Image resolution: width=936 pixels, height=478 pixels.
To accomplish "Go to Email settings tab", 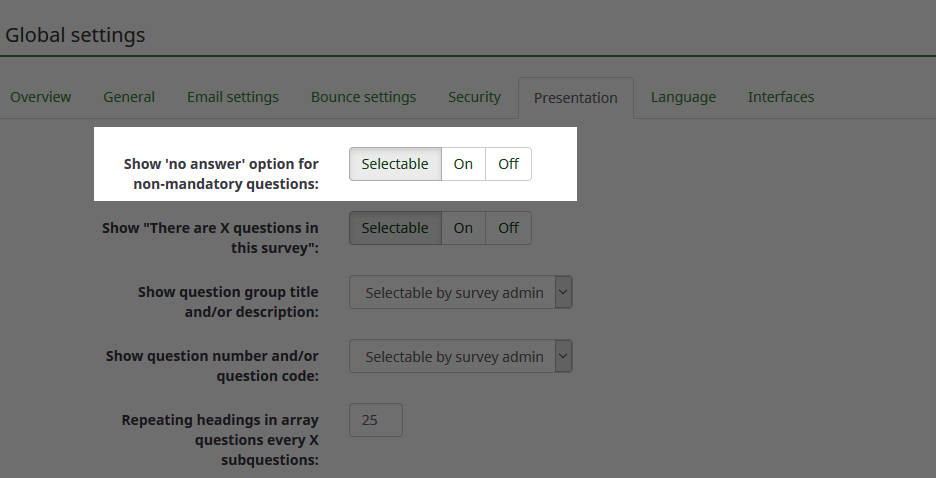I will coord(233,97).
